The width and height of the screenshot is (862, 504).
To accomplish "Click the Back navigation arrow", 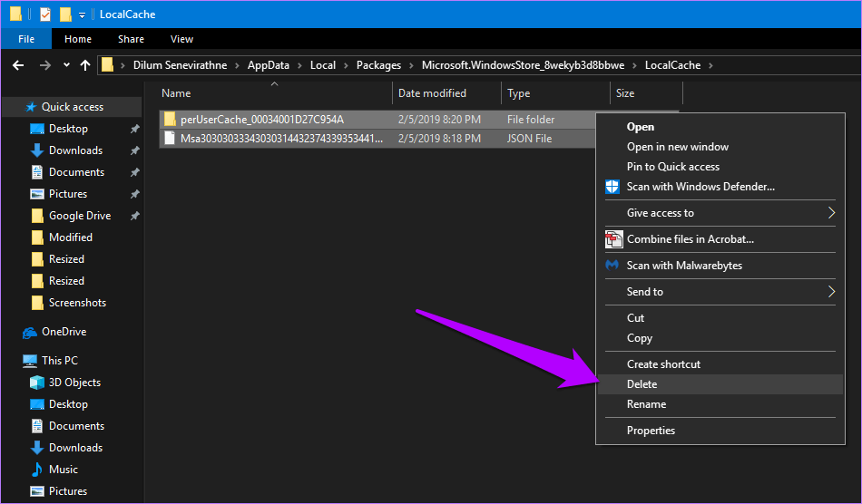I will pyautogui.click(x=18, y=65).
